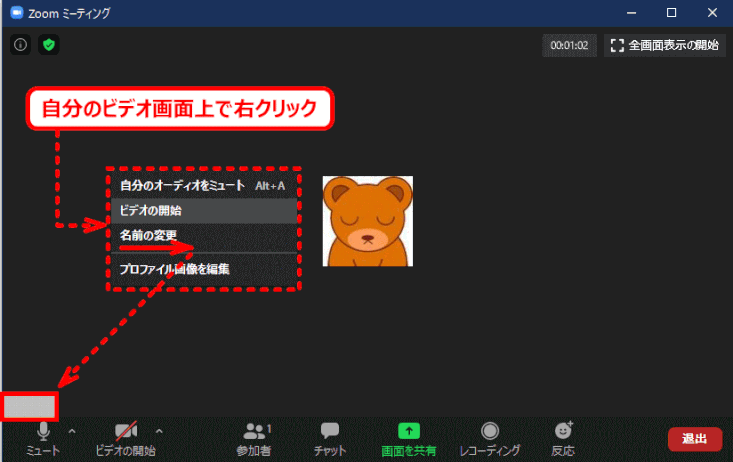Expand audio options arrow next to ミュート
The width and height of the screenshot is (733, 462).
(72, 431)
